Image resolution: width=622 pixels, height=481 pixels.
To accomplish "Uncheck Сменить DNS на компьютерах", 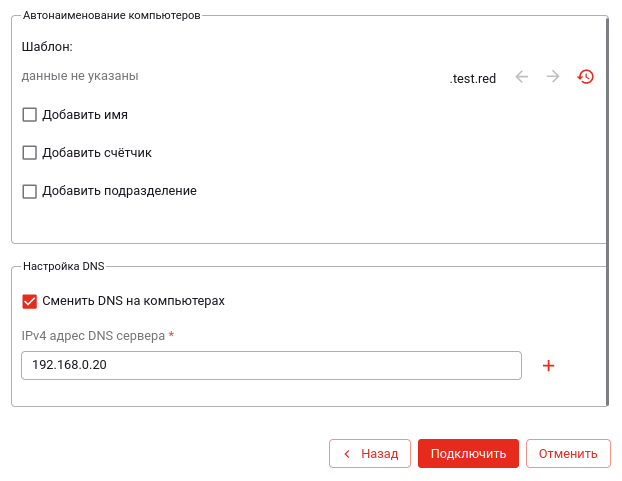I will (30, 301).
